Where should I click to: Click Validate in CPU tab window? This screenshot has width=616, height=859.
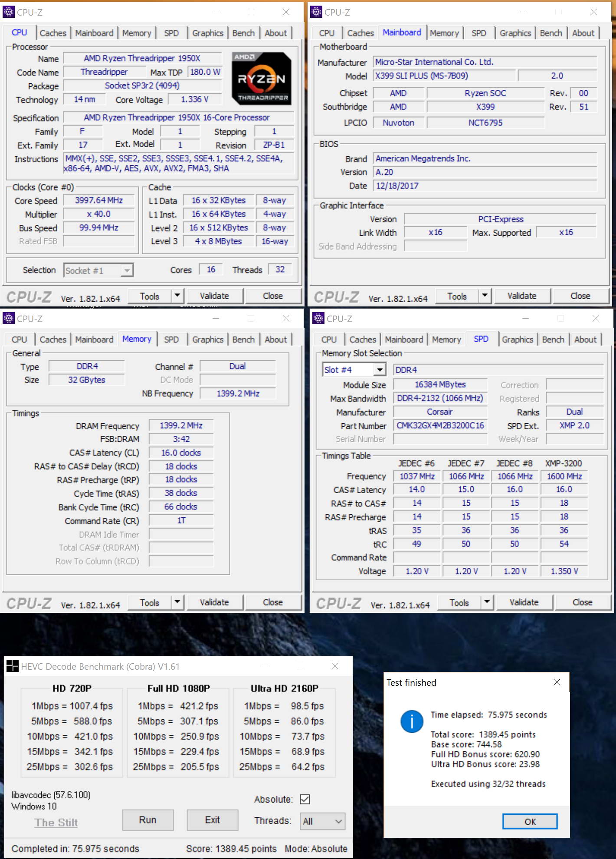pos(214,296)
